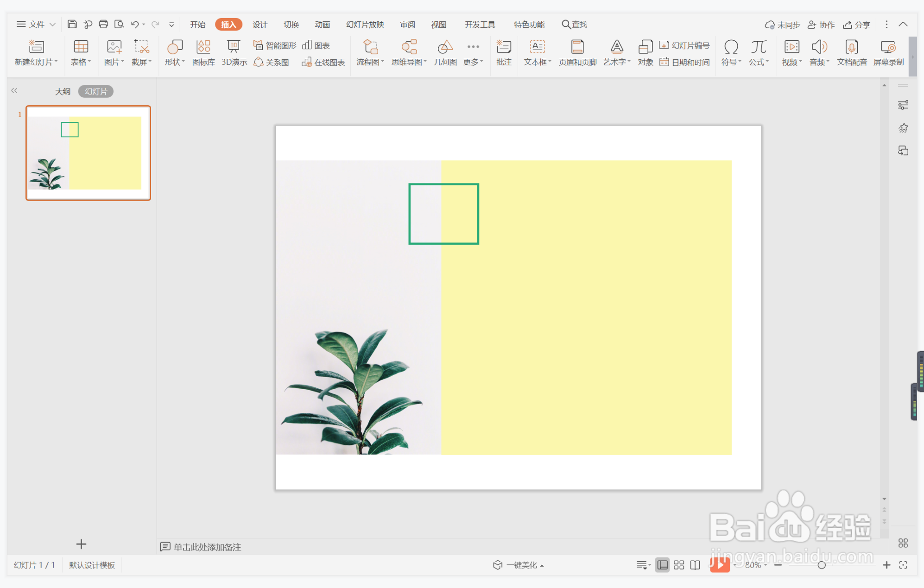The width and height of the screenshot is (924, 588).
Task: Expand quick access toolbar customize arrow
Action: (x=171, y=24)
